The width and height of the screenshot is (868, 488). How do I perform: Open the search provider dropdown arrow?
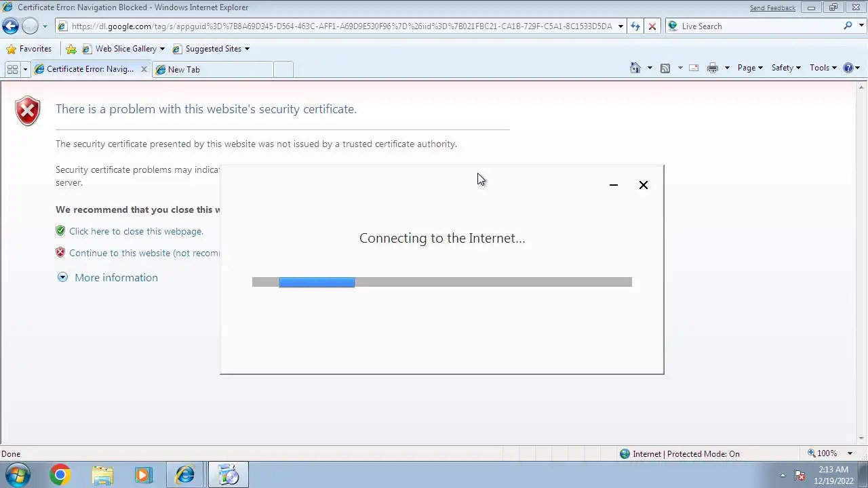(860, 26)
